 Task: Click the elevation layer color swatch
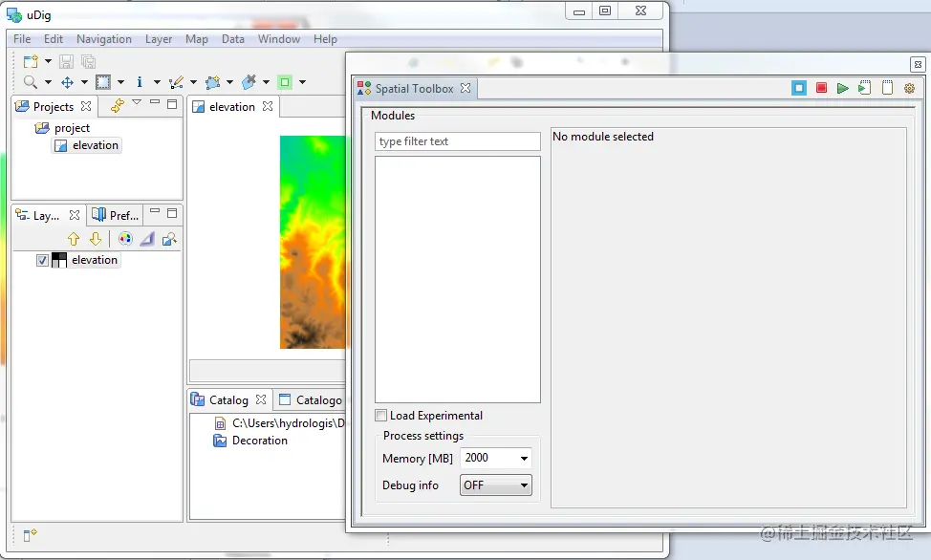click(x=59, y=260)
